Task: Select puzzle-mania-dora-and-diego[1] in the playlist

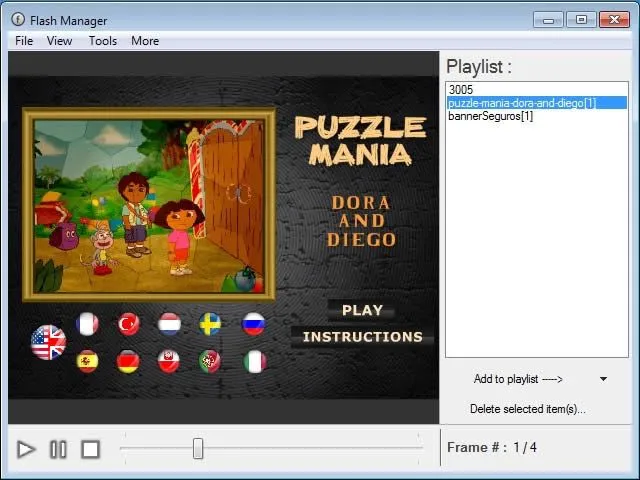Action: (x=537, y=103)
